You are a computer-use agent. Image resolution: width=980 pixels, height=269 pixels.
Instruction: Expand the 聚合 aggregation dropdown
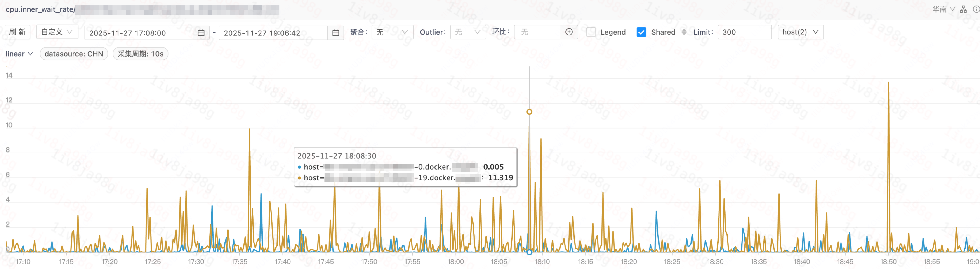pos(392,32)
